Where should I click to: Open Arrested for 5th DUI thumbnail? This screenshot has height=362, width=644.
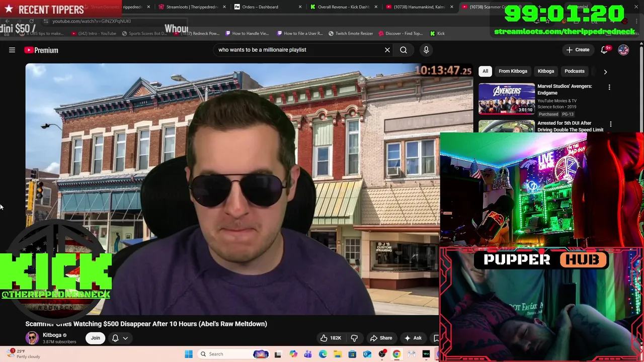(506, 126)
